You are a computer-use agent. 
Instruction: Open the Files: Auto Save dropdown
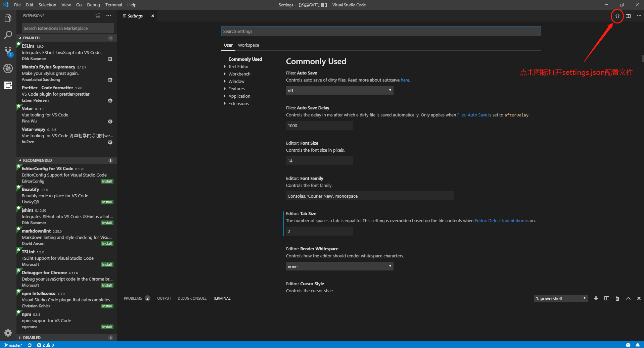click(339, 91)
